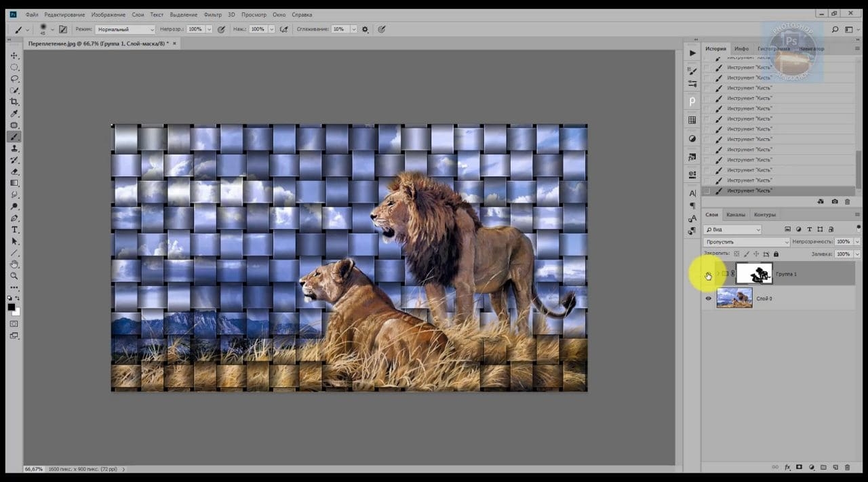Add a layer mask from Layers footer
This screenshot has width=868, height=482.
coord(799,467)
